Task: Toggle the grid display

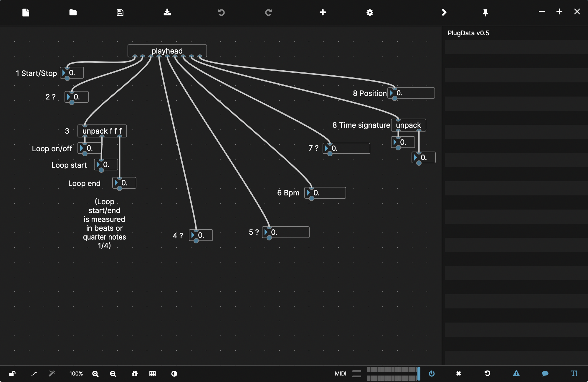Action: [x=152, y=374]
